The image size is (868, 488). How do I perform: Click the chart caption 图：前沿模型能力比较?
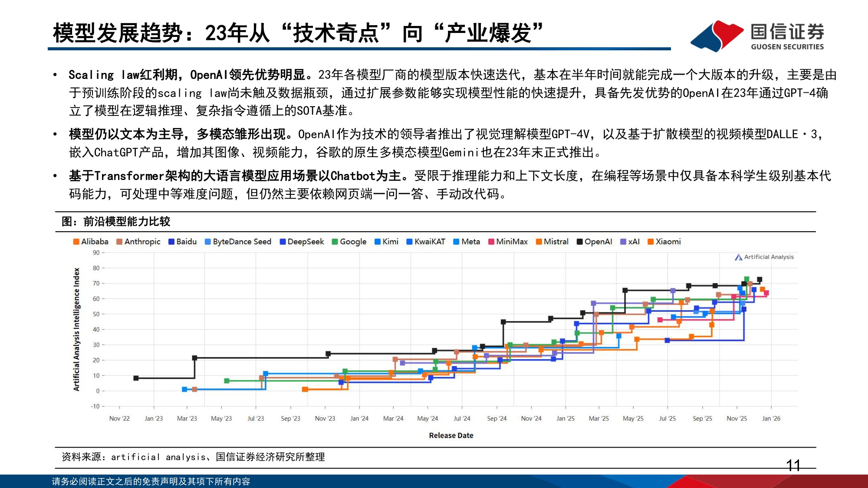tap(116, 222)
